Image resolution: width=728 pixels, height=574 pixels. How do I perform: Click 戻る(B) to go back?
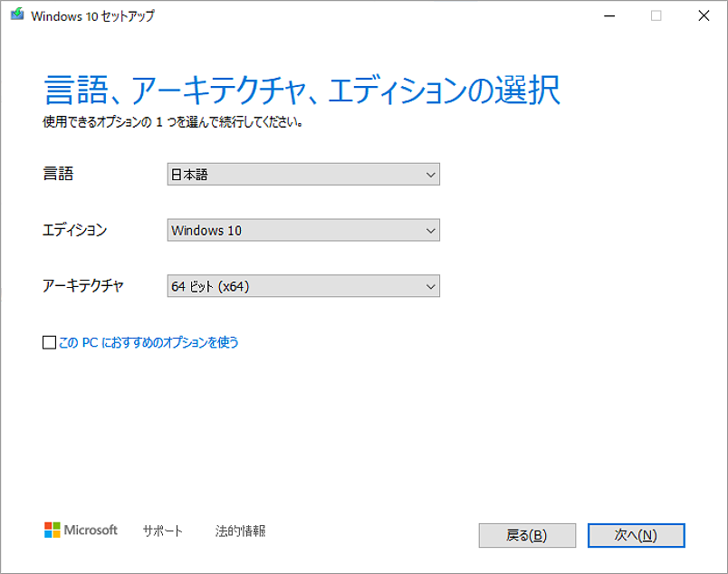click(527, 535)
